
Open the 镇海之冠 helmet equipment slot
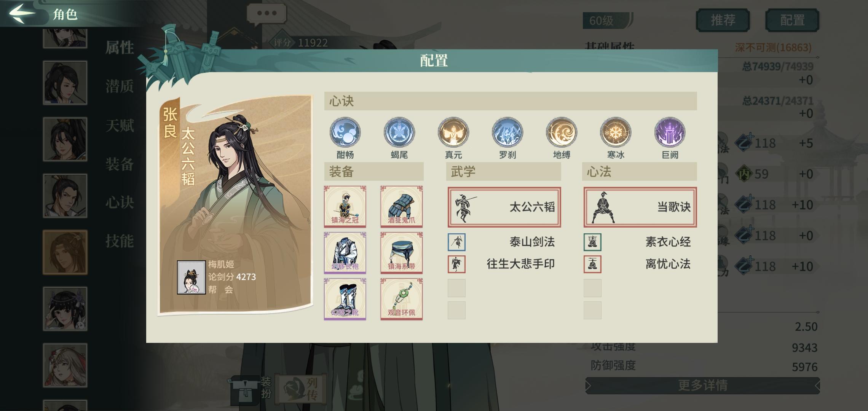tap(345, 206)
